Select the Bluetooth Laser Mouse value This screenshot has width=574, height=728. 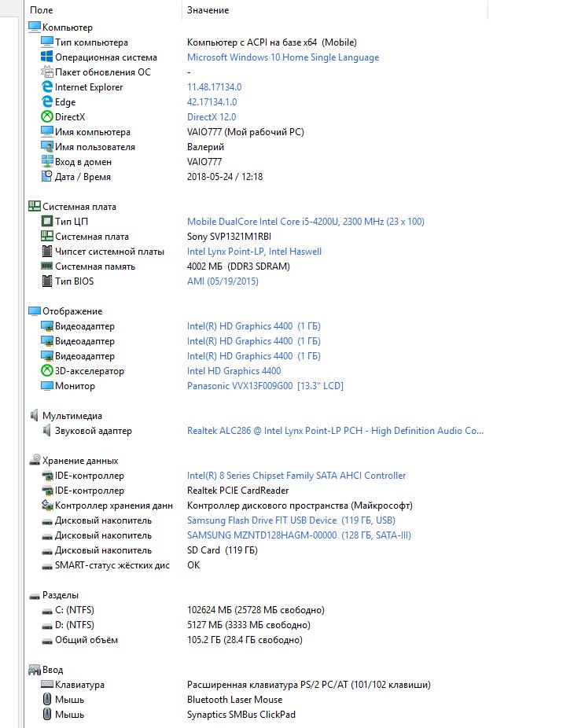(234, 699)
